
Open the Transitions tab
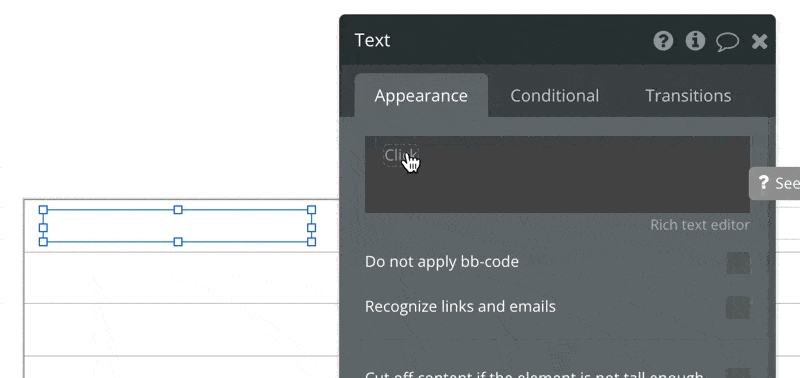(688, 96)
